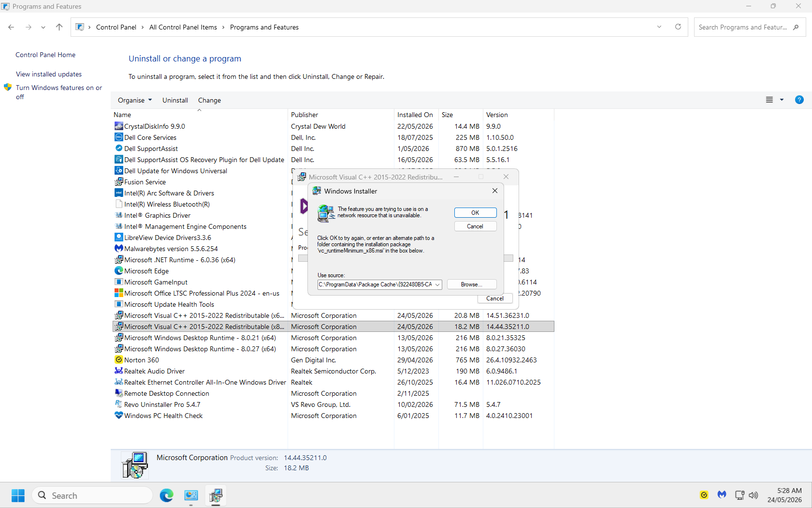Sort the list by Name column header
The width and height of the screenshot is (812, 508).
tap(200, 115)
